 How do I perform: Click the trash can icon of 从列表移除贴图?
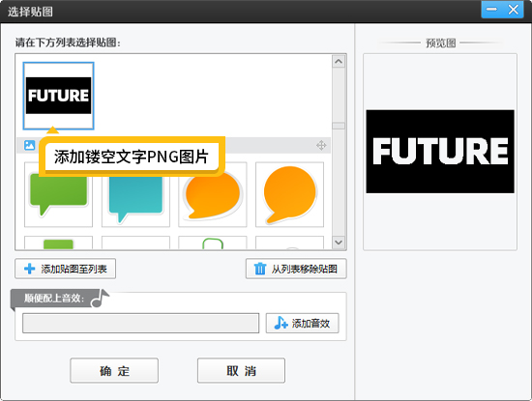click(260, 269)
